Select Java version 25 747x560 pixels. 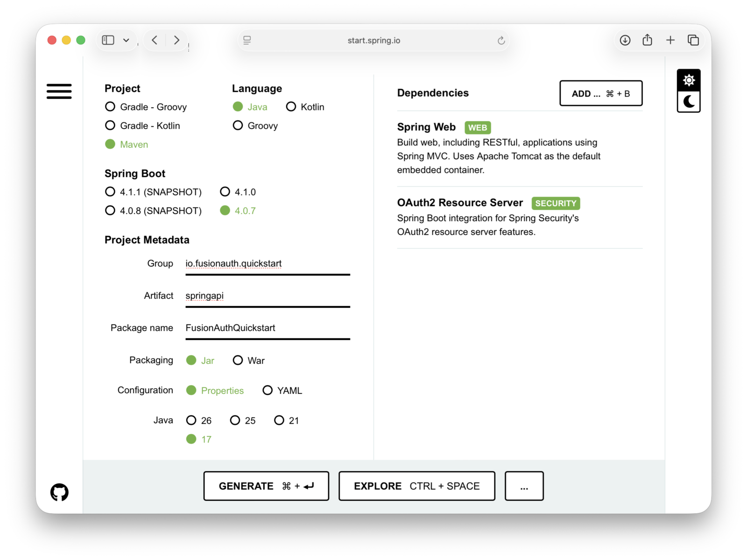coord(243,420)
